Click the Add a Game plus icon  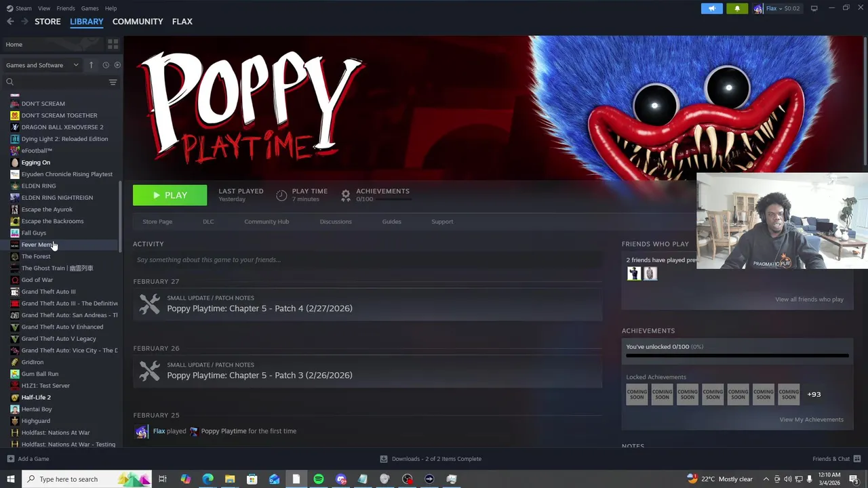tap(10, 459)
